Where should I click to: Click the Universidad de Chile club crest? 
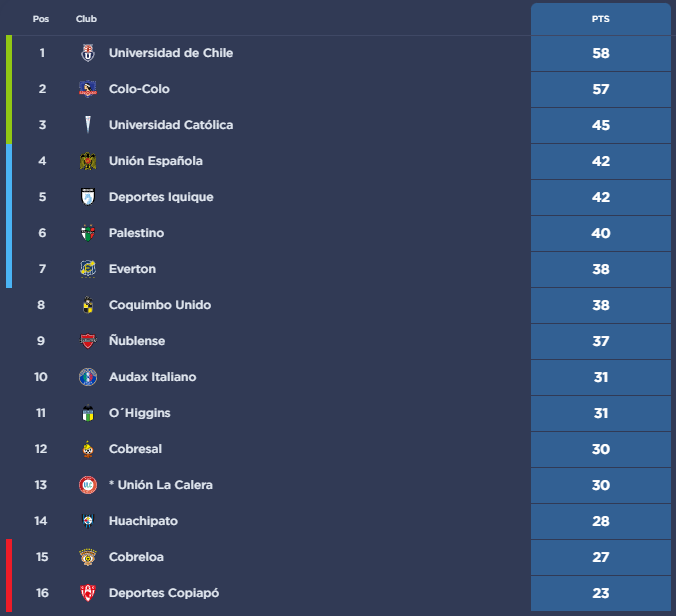point(88,53)
